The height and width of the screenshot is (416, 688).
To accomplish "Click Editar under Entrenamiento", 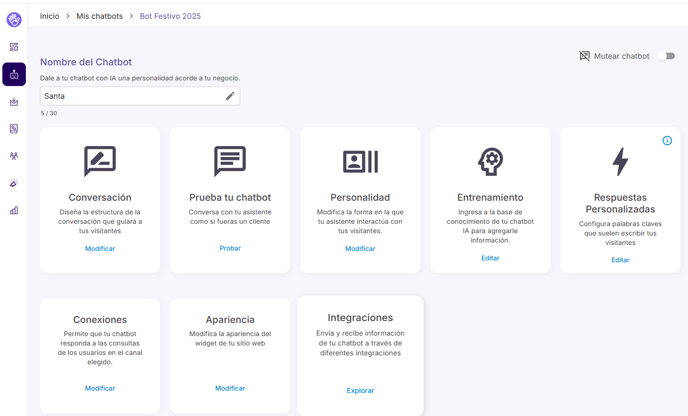I will click(490, 258).
